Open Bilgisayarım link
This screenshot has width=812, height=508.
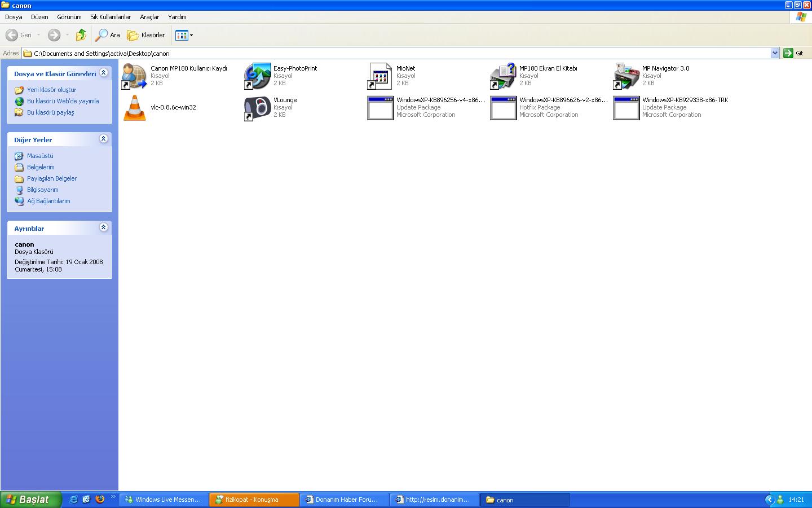tap(42, 190)
